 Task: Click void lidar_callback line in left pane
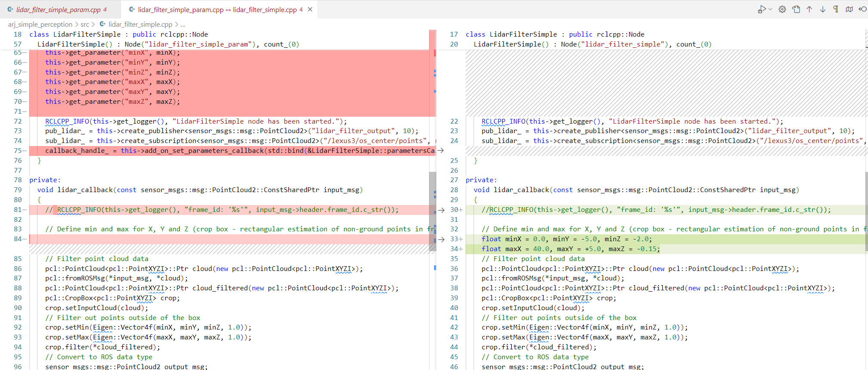pyautogui.click(x=200, y=190)
